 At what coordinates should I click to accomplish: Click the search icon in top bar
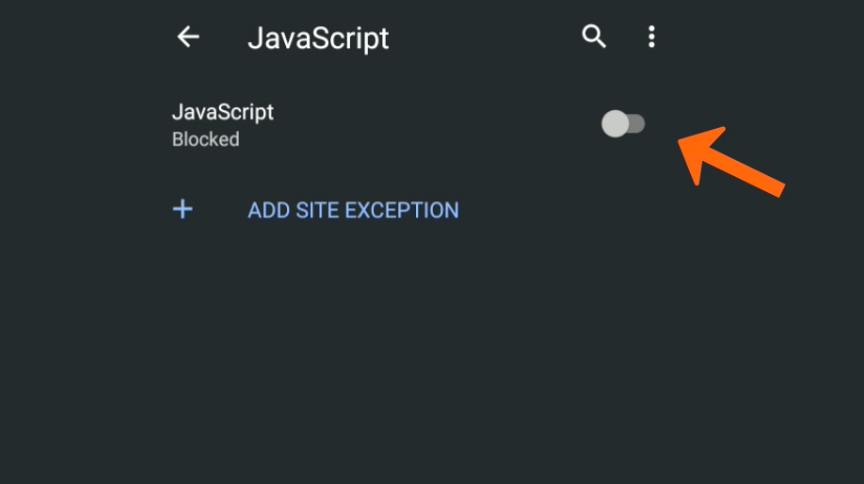click(x=594, y=37)
